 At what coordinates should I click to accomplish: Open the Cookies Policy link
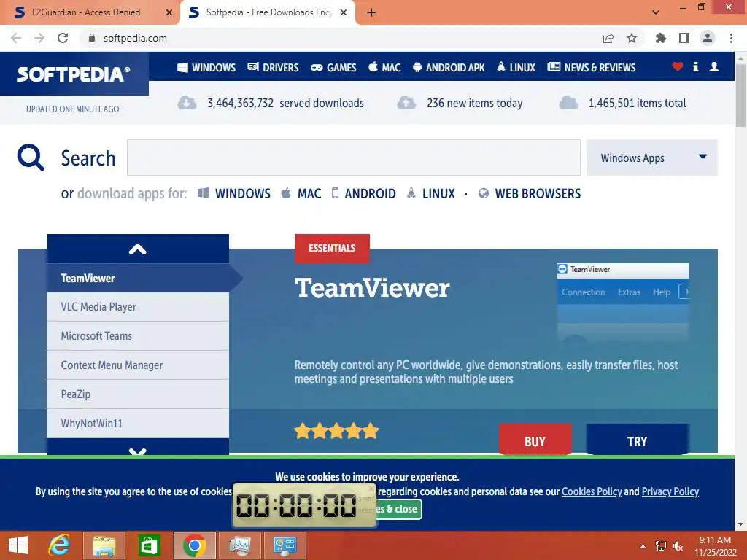592,491
